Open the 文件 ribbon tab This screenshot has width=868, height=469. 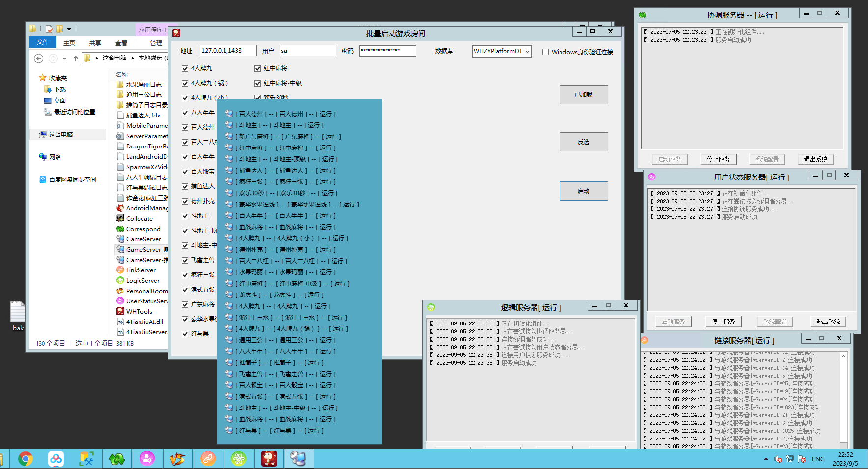43,42
